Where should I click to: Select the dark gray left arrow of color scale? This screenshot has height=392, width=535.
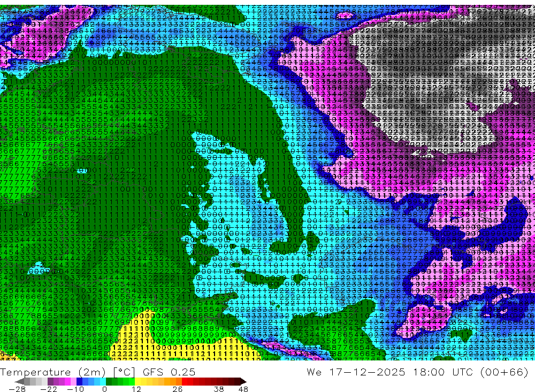[19, 381]
